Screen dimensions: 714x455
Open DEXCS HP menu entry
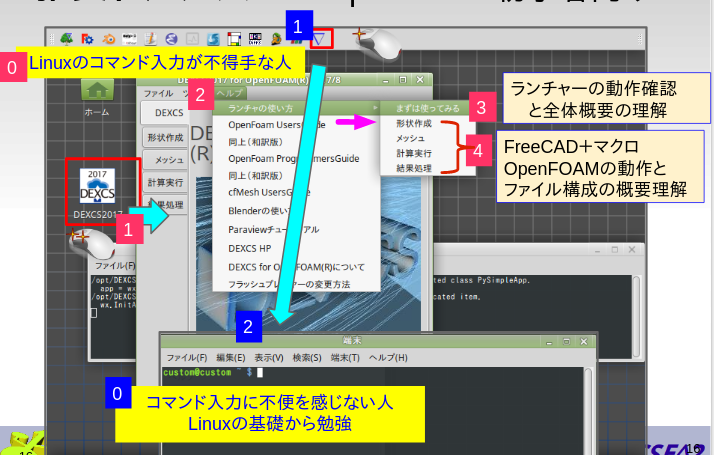250,248
